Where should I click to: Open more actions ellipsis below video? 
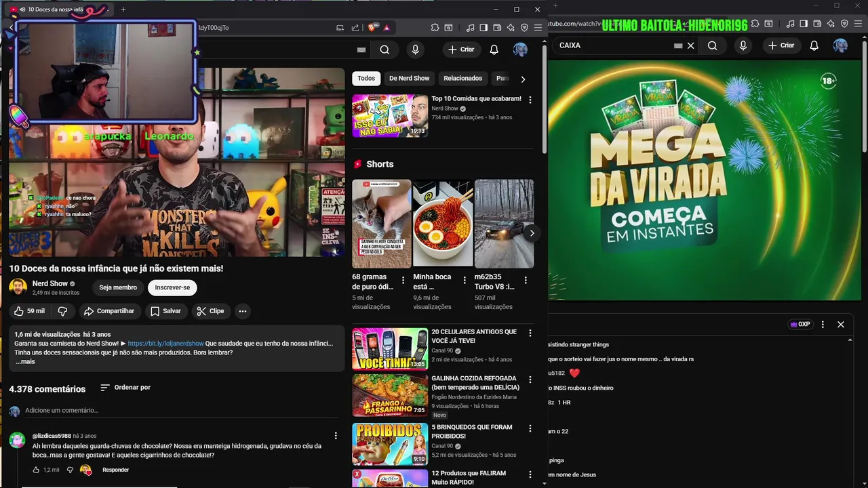242,311
